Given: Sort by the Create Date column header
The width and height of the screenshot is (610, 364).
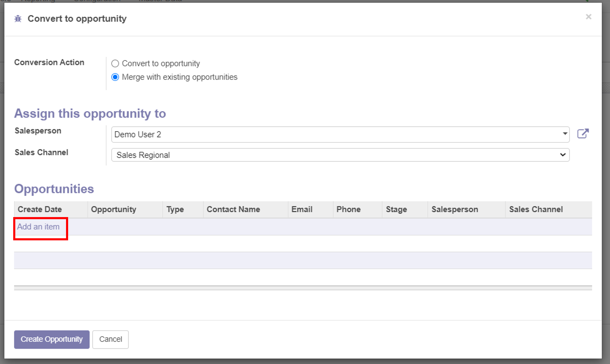Looking at the screenshot, I should click(x=51, y=209).
